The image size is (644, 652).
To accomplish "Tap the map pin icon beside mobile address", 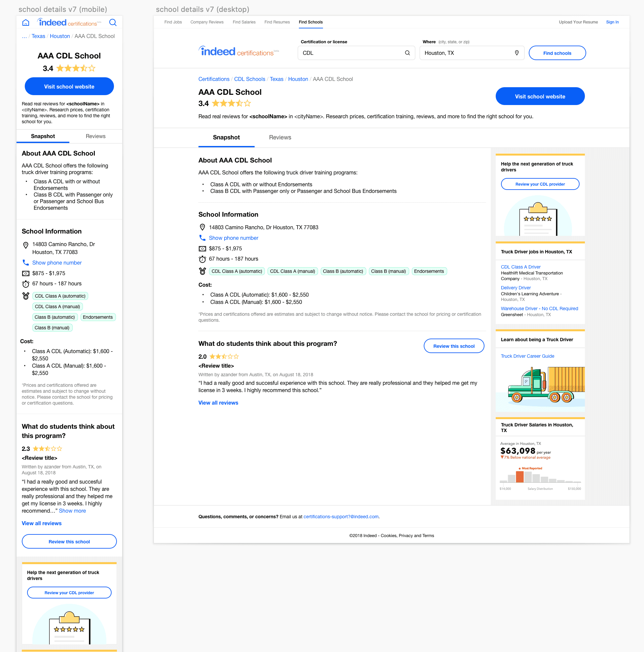I will (x=25, y=245).
